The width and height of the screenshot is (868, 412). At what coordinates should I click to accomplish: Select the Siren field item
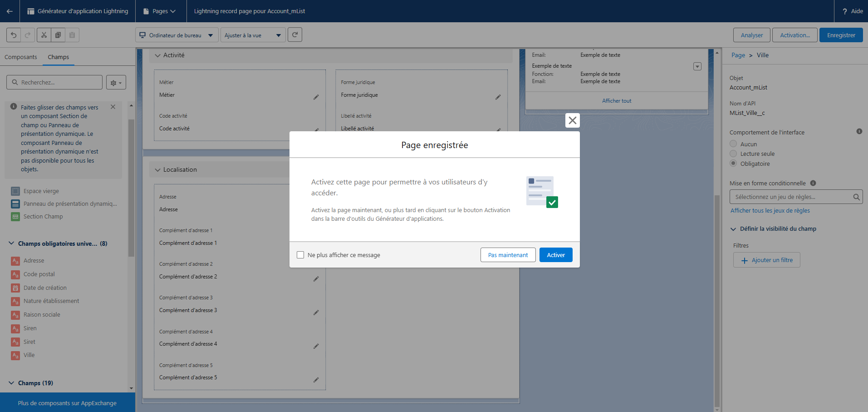click(30, 328)
